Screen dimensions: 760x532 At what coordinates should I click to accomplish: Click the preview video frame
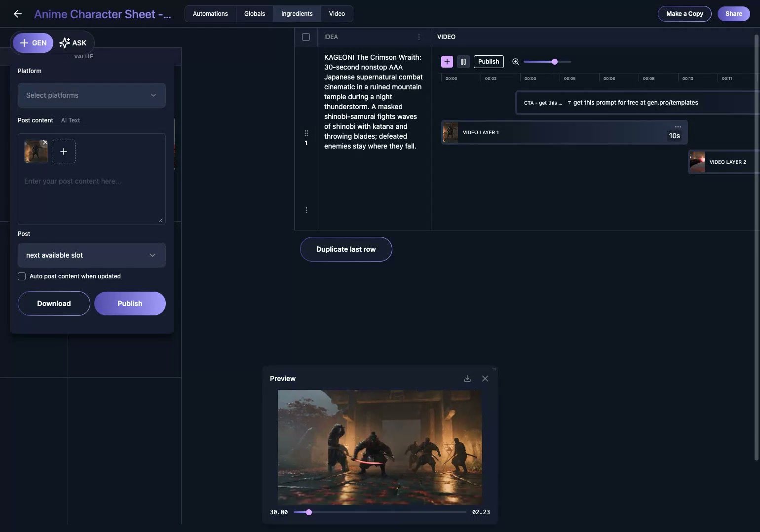click(380, 447)
